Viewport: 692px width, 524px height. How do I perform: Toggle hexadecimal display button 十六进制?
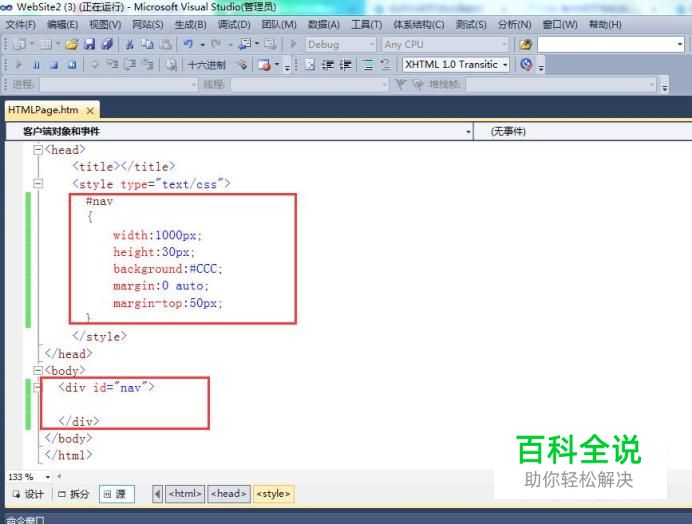click(x=207, y=65)
